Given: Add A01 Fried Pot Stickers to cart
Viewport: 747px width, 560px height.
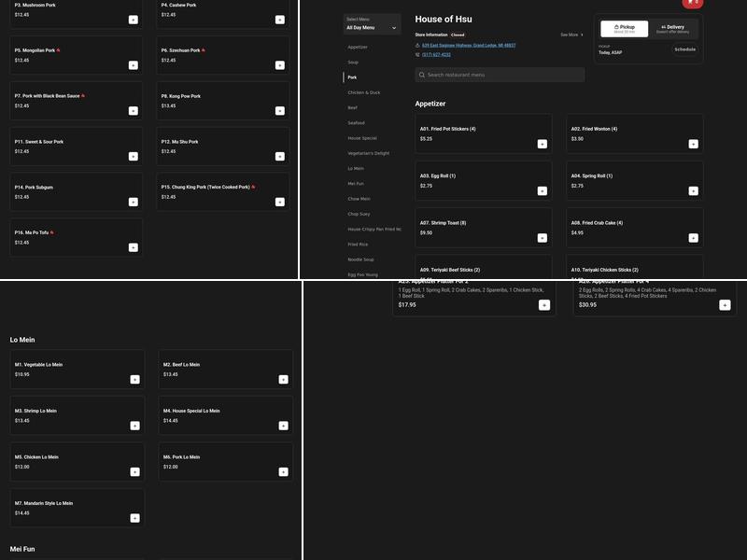Looking at the screenshot, I should click(x=542, y=144).
